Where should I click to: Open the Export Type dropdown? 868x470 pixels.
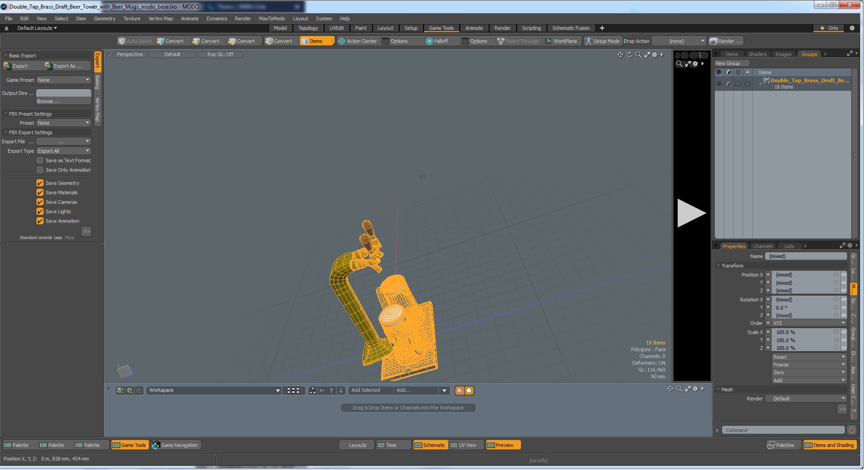[64, 151]
